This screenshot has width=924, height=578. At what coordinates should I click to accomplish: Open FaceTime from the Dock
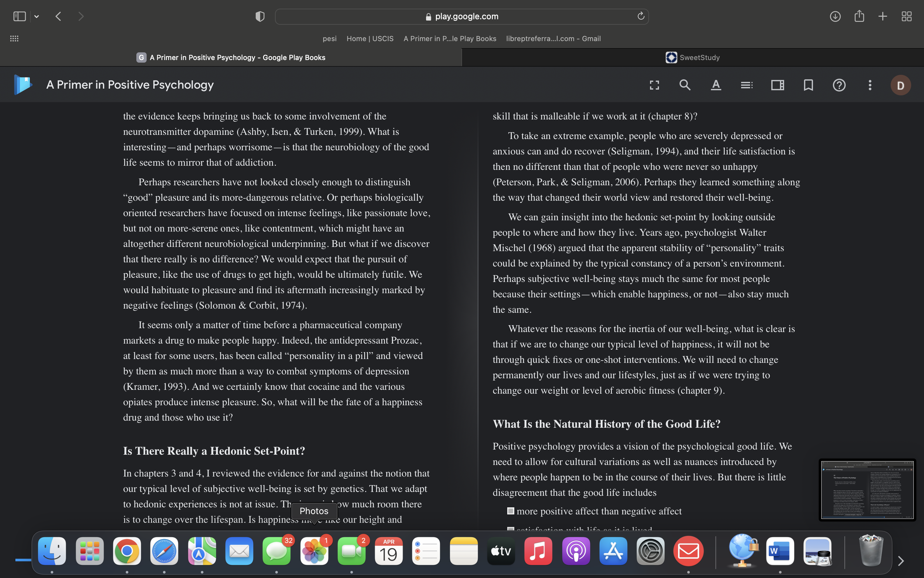pos(351,551)
